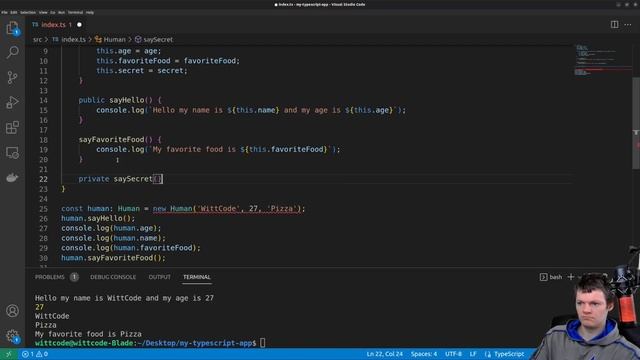This screenshot has width=640, height=360.
Task: Open the Search view in activity bar
Action: [12, 52]
